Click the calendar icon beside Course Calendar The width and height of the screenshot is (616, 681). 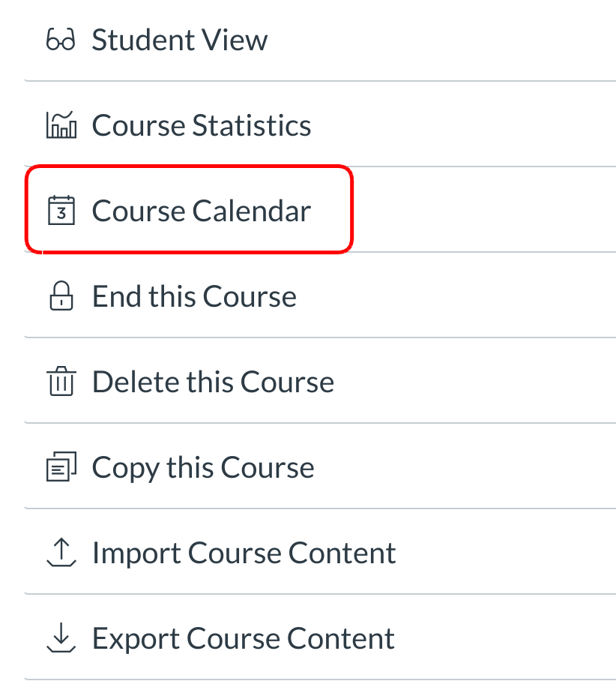click(61, 211)
